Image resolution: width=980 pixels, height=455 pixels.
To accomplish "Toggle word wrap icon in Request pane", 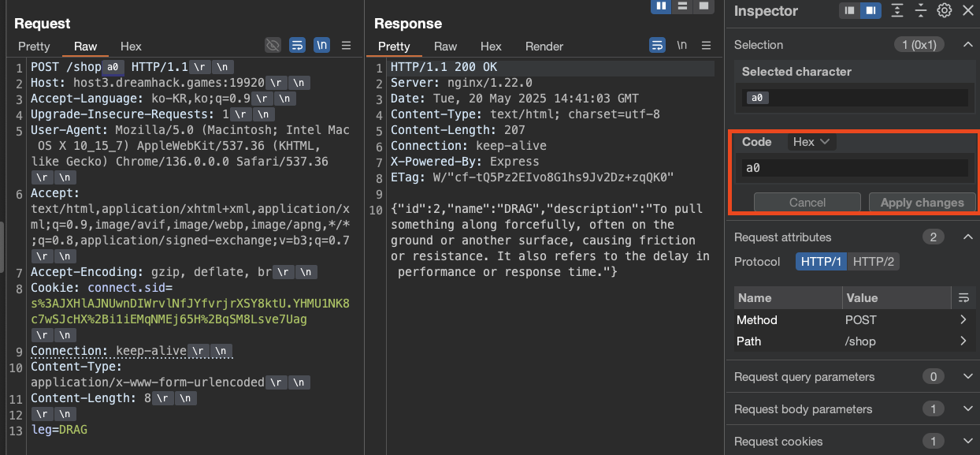I will (297, 46).
